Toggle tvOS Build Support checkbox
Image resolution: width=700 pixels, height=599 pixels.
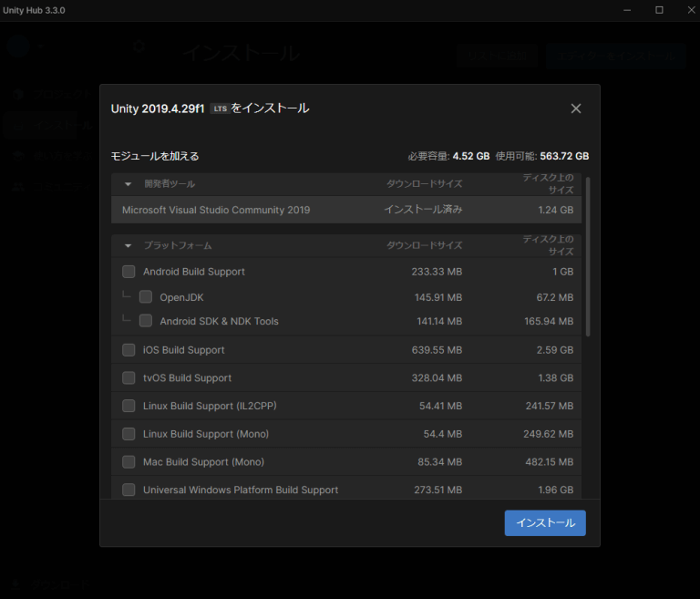tap(129, 377)
